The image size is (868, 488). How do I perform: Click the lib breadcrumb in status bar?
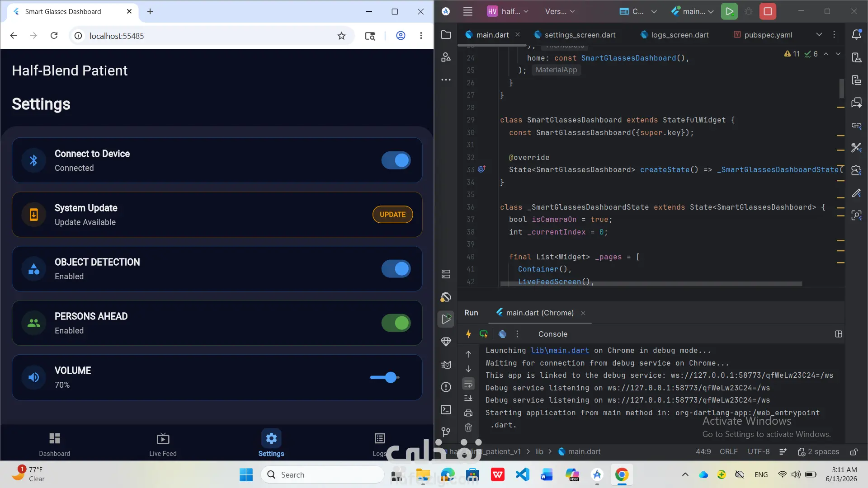[539, 451]
